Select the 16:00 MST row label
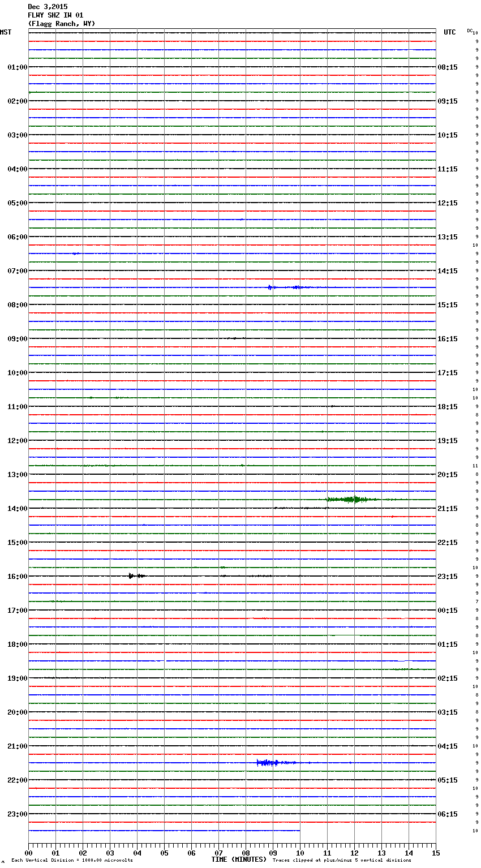This screenshot has width=481, height=868. pos(18,577)
